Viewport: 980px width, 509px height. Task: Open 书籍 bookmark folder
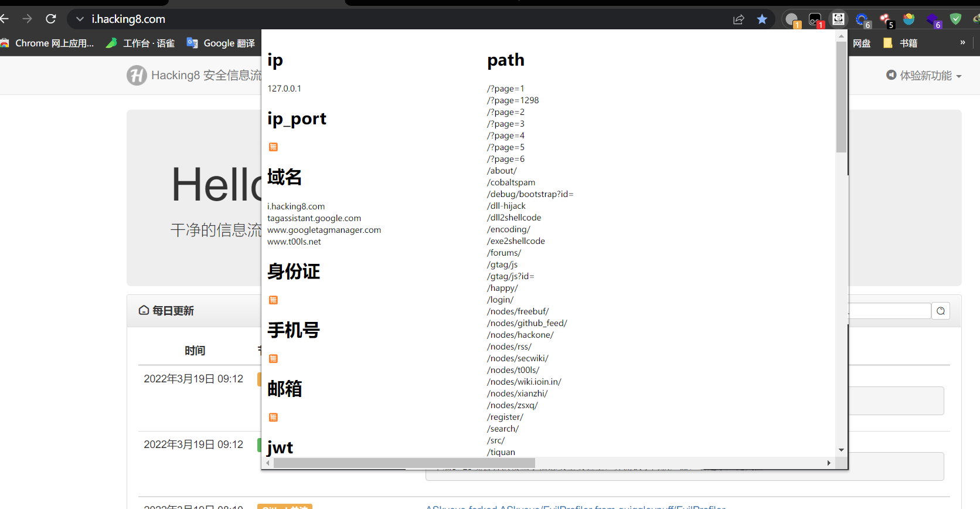[x=900, y=43]
